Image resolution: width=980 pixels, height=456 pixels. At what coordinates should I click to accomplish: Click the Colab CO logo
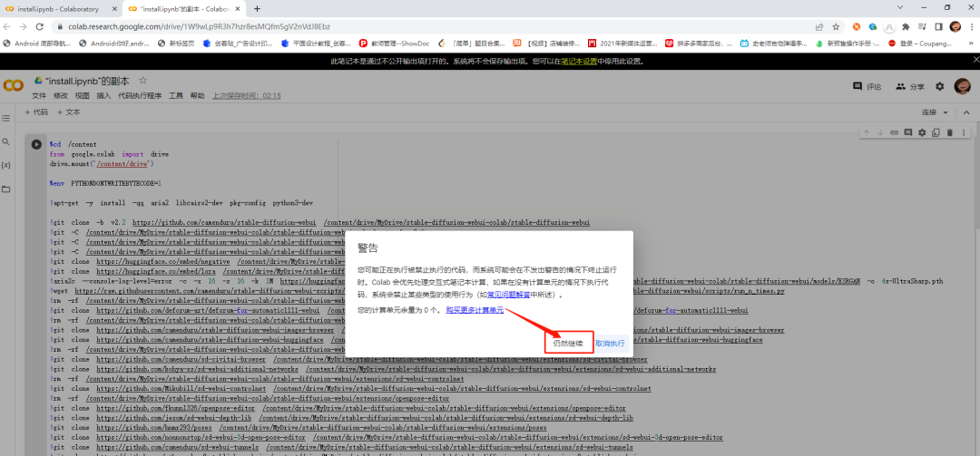coord(13,86)
